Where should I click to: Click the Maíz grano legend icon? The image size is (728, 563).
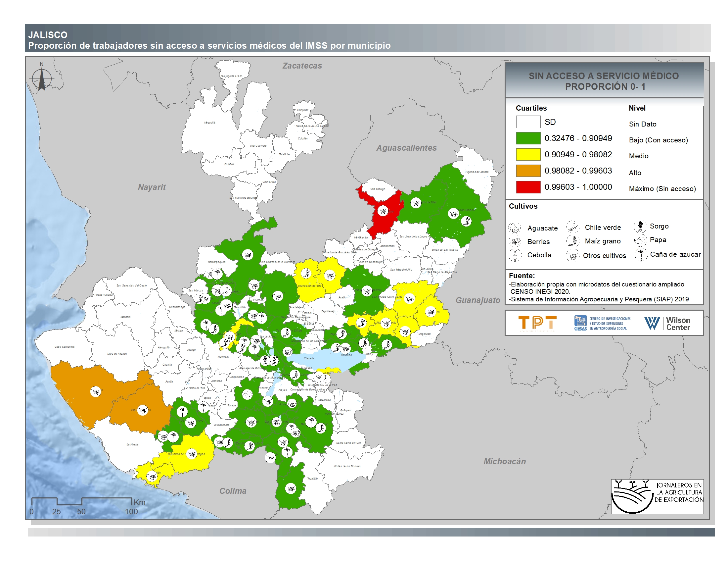click(573, 240)
